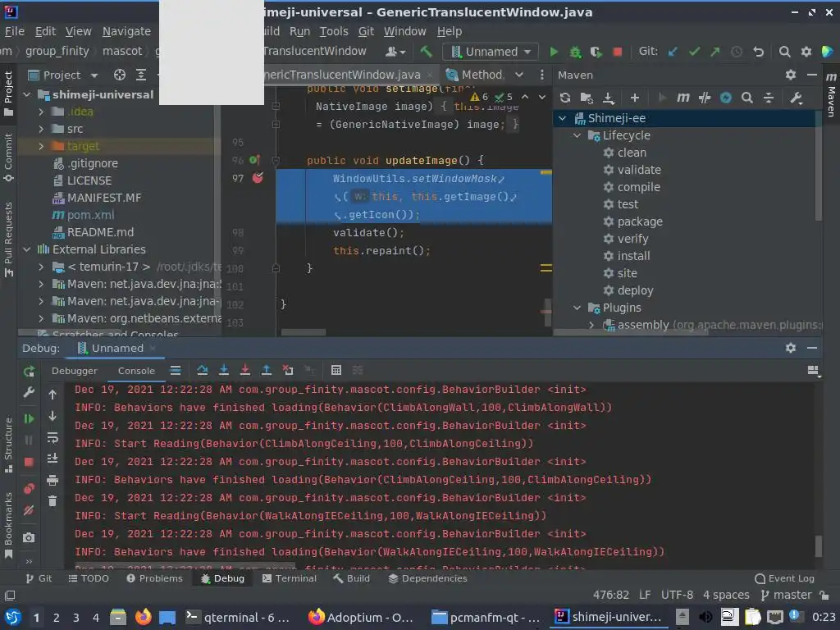The height and width of the screenshot is (630, 840).
Task: Step over with the debugger toolbar icon
Action: (x=202, y=370)
